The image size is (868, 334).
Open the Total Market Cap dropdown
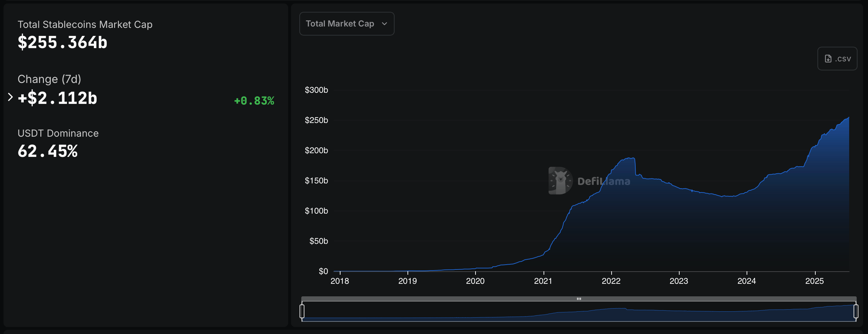347,24
